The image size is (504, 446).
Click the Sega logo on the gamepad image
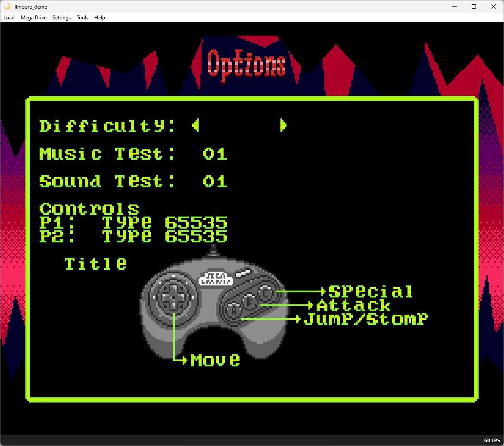point(215,279)
